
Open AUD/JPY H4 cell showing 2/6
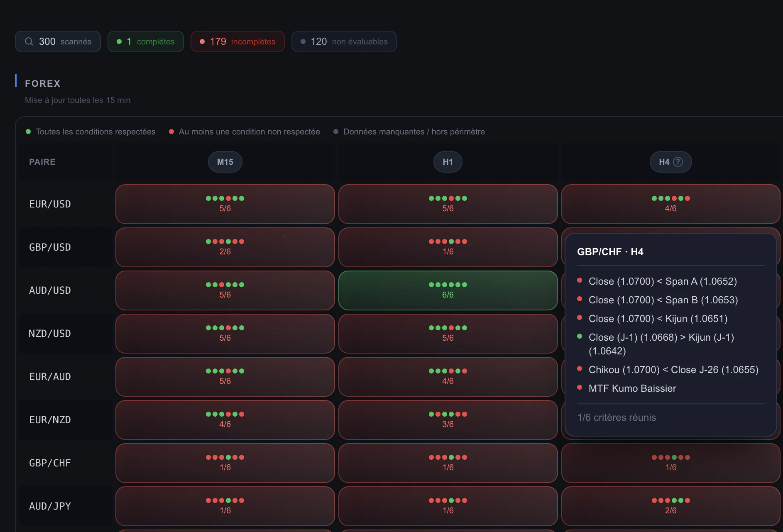[x=671, y=506]
